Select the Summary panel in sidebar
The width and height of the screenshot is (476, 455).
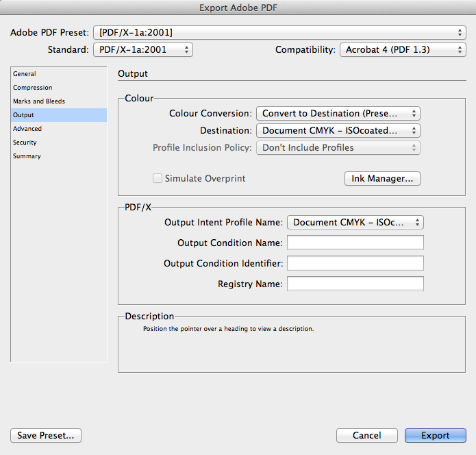click(59, 156)
